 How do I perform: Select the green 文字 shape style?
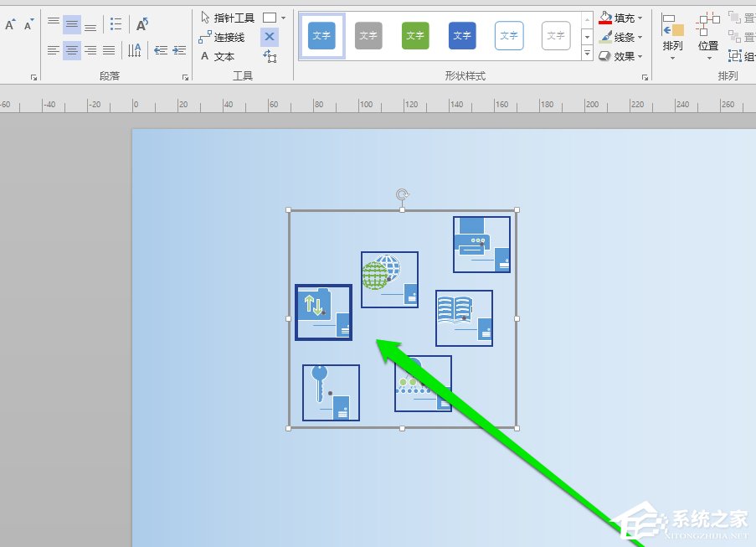pyautogui.click(x=414, y=35)
